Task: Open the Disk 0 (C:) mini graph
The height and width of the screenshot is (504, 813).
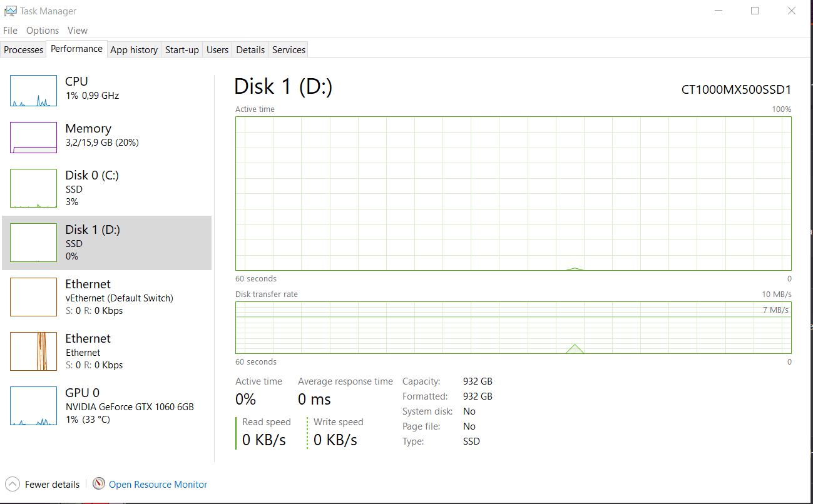Action: click(33, 188)
